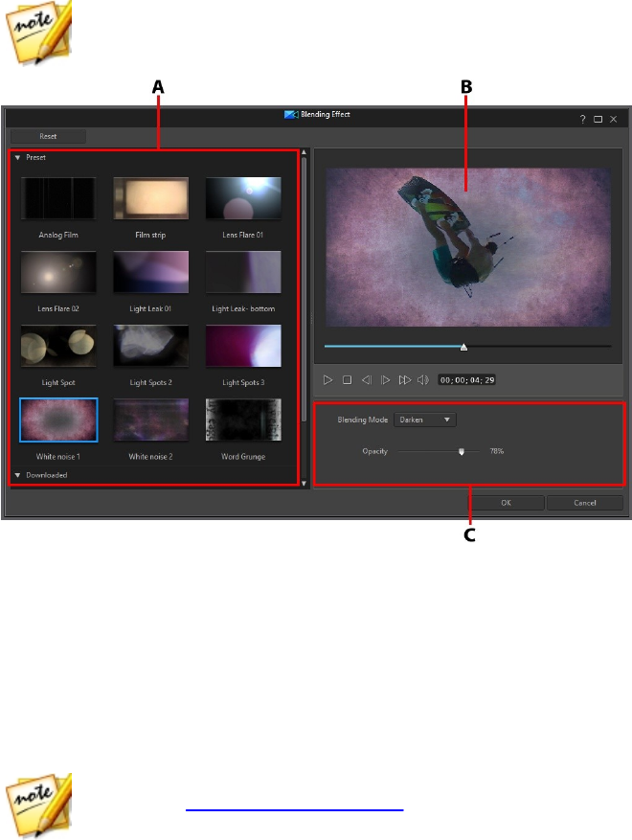Viewport: 632px width, 840px height.
Task: Maximize the Blending Effect window
Action: (598, 119)
